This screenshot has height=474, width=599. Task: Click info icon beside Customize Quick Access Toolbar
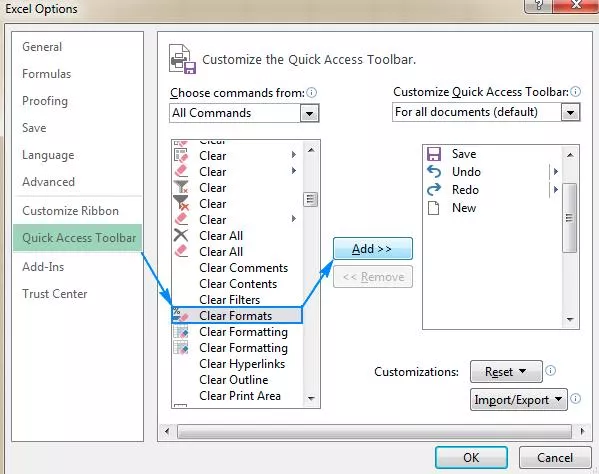pos(575,92)
